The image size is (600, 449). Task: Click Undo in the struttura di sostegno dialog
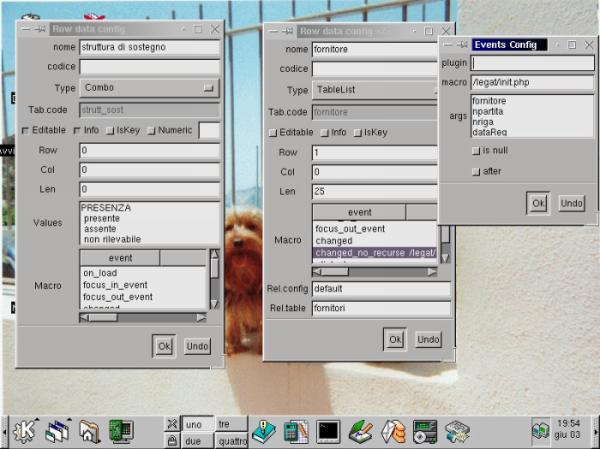(197, 345)
